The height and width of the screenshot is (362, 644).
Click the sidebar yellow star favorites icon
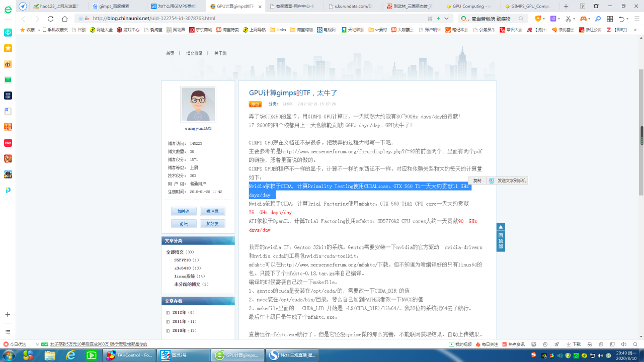coord(8,48)
